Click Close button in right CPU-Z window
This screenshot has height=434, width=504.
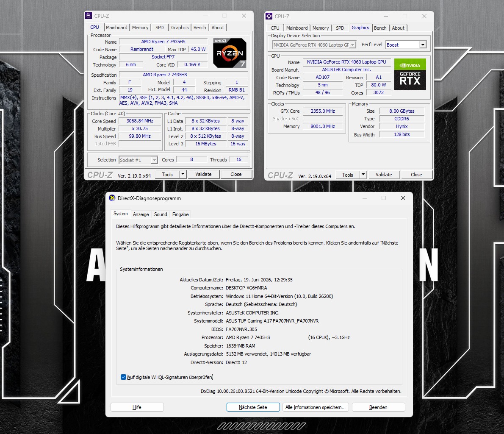point(416,175)
